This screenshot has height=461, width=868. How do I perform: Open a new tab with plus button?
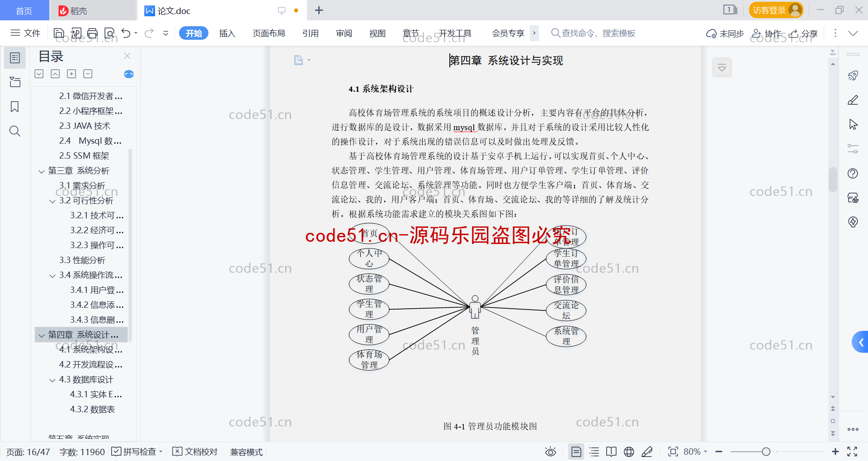319,10
